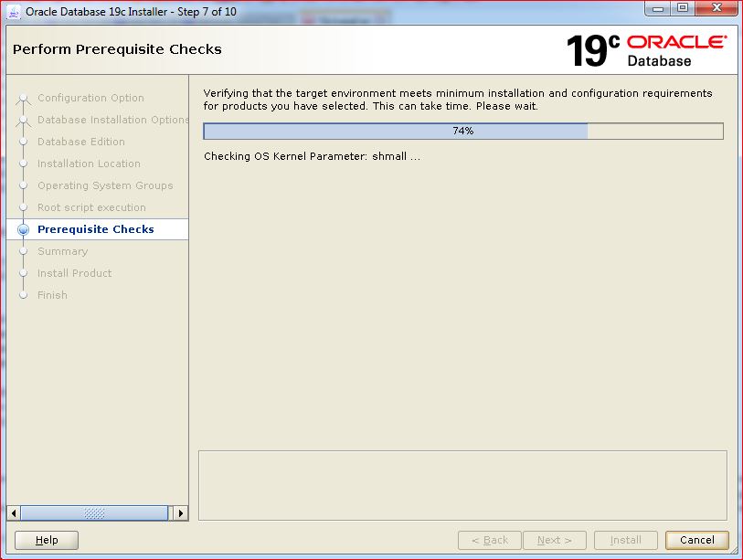The width and height of the screenshot is (743, 560).
Task: Click the Installation Location step circle marker
Action: (x=23, y=164)
